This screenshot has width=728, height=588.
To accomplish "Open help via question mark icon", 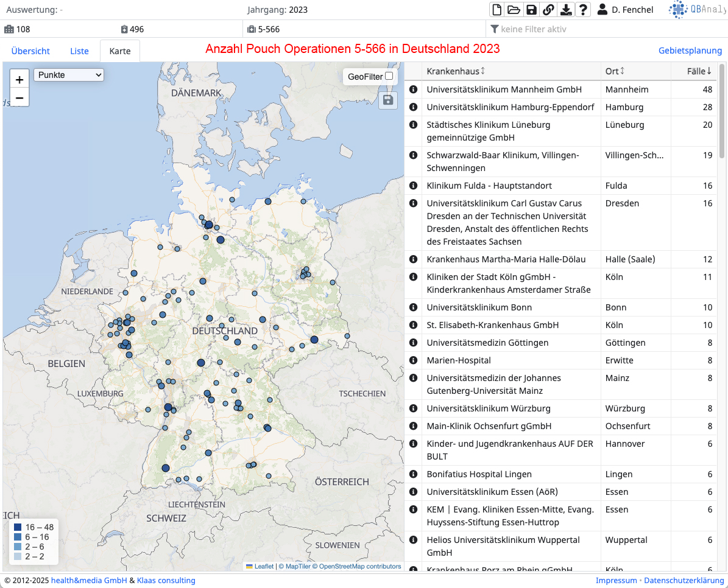I will 583,9.
